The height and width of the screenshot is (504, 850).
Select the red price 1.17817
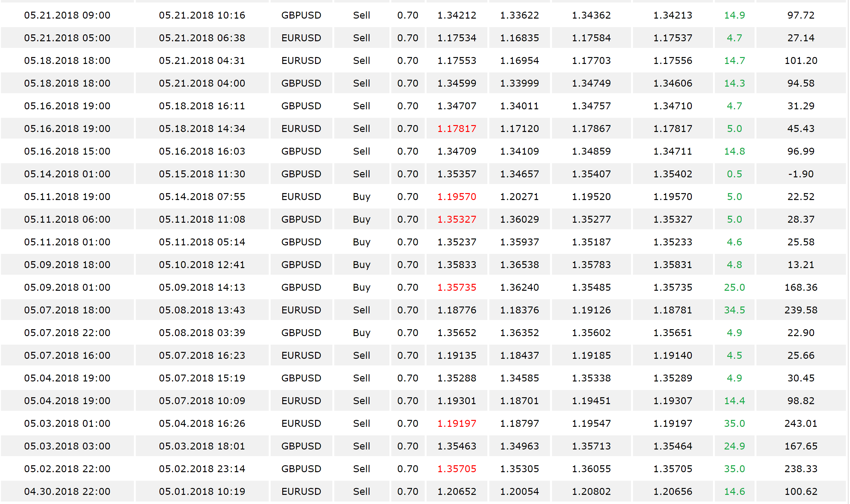click(x=457, y=129)
